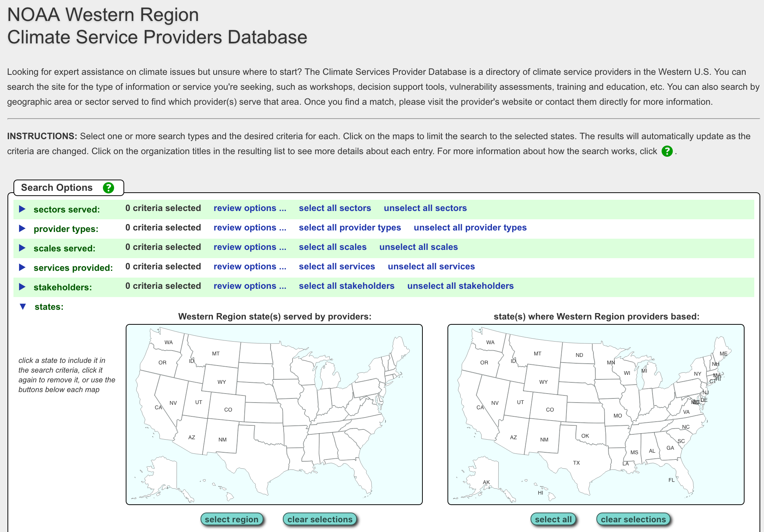Select all provider types

pyautogui.click(x=350, y=227)
